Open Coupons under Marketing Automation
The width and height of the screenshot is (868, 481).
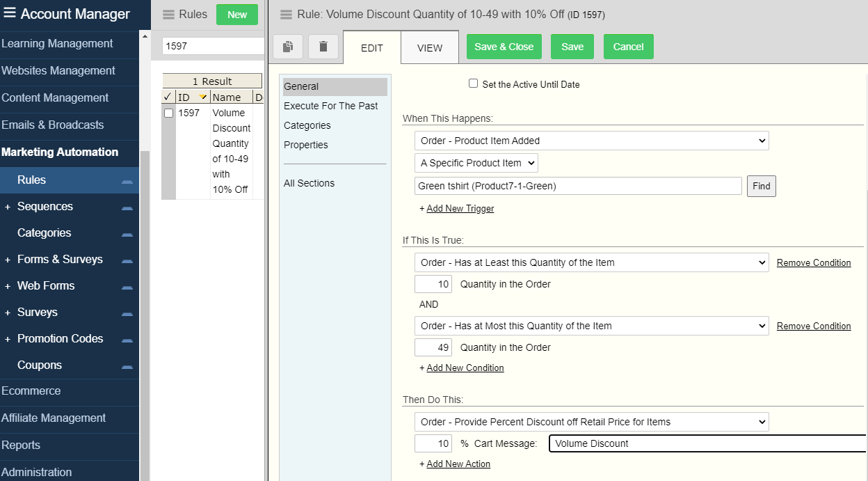40,365
